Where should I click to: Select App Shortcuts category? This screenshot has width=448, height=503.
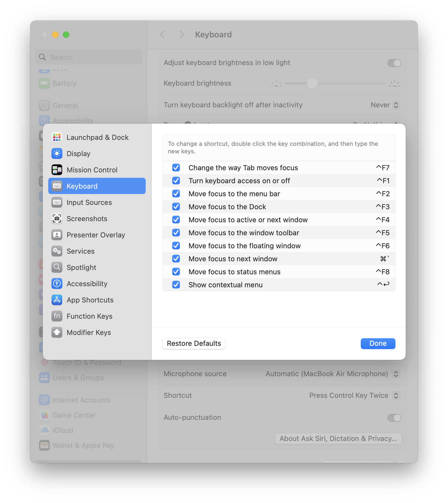[x=97, y=300]
